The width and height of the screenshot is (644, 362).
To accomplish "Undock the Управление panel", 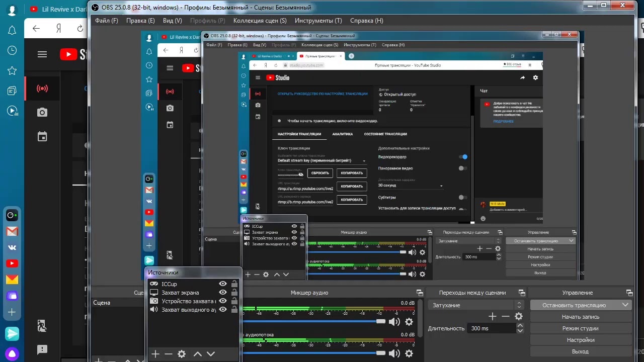I will [x=629, y=293].
